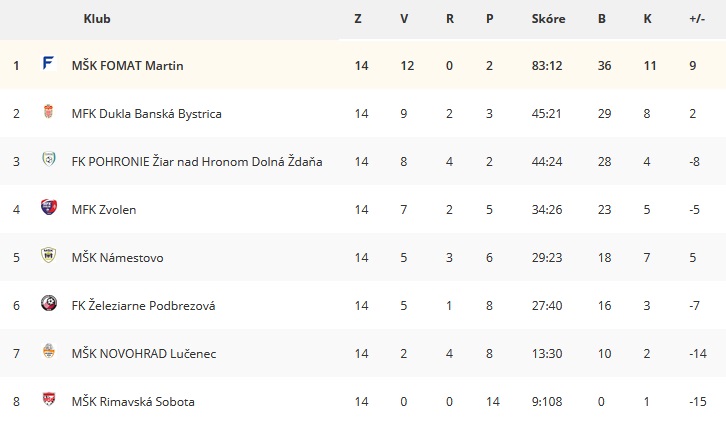The height and width of the screenshot is (425, 726).
Task: Click the MFK Zvolen club logo
Action: pyautogui.click(x=49, y=207)
